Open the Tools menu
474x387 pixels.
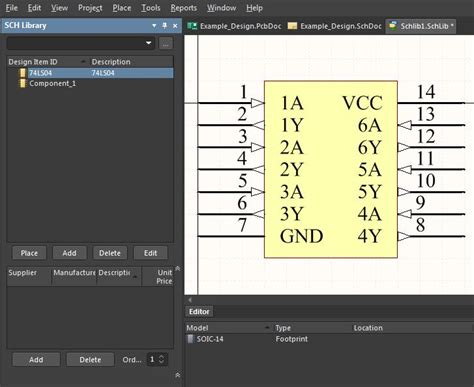coord(151,8)
